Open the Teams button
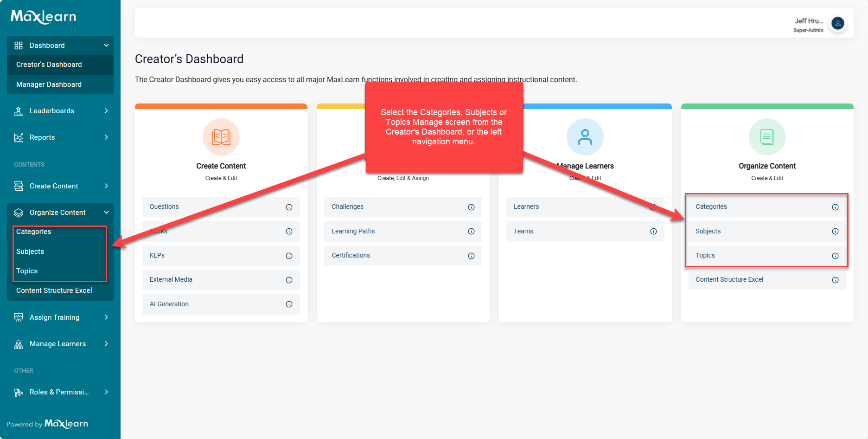 tap(585, 231)
